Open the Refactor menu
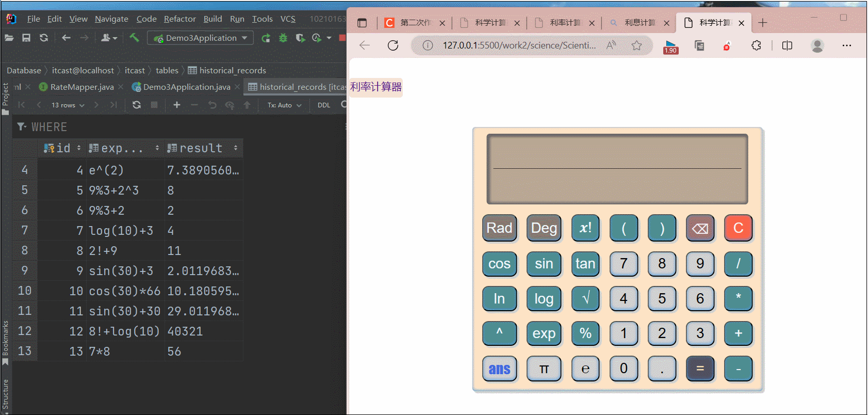Viewport: 868px width, 415px height. 179,19
